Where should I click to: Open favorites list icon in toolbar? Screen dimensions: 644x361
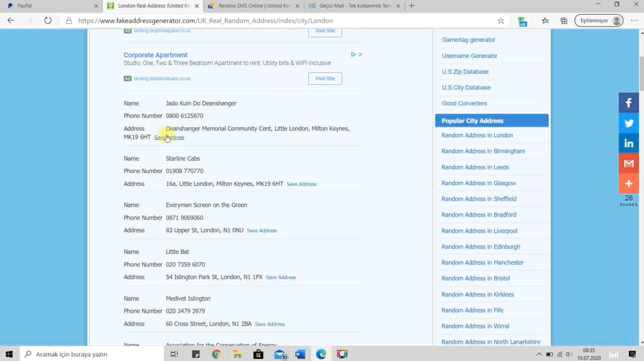point(545,21)
